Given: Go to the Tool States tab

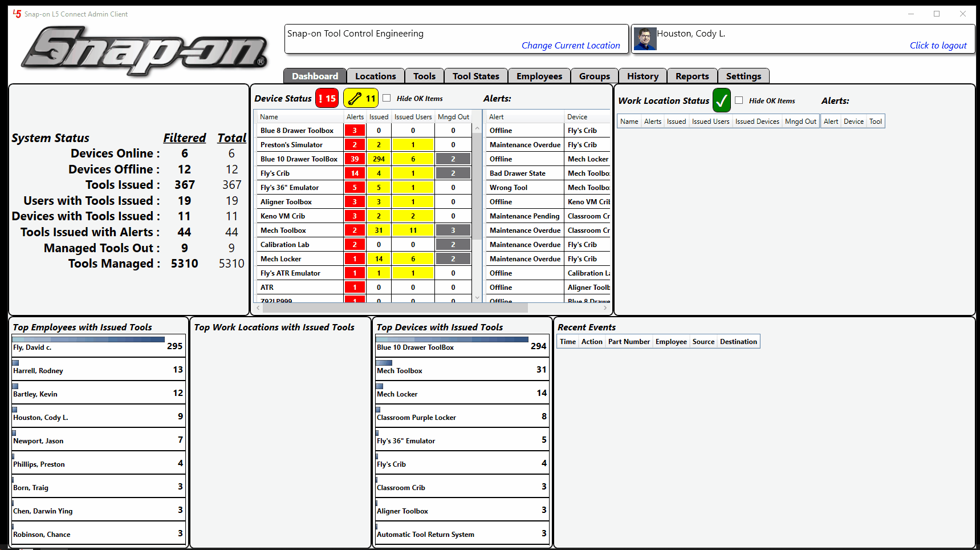Looking at the screenshot, I should (x=475, y=76).
